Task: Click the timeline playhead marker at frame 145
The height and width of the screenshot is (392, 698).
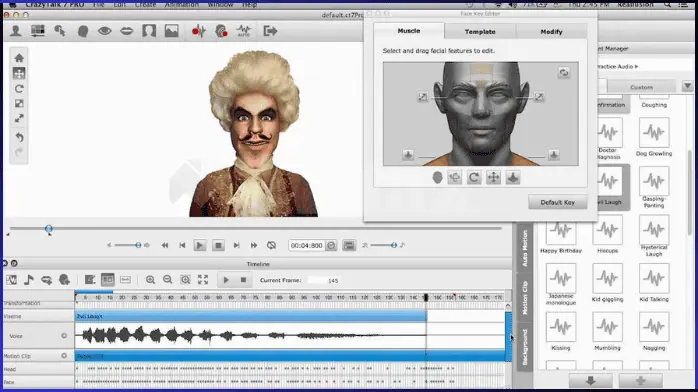Action: [x=426, y=297]
